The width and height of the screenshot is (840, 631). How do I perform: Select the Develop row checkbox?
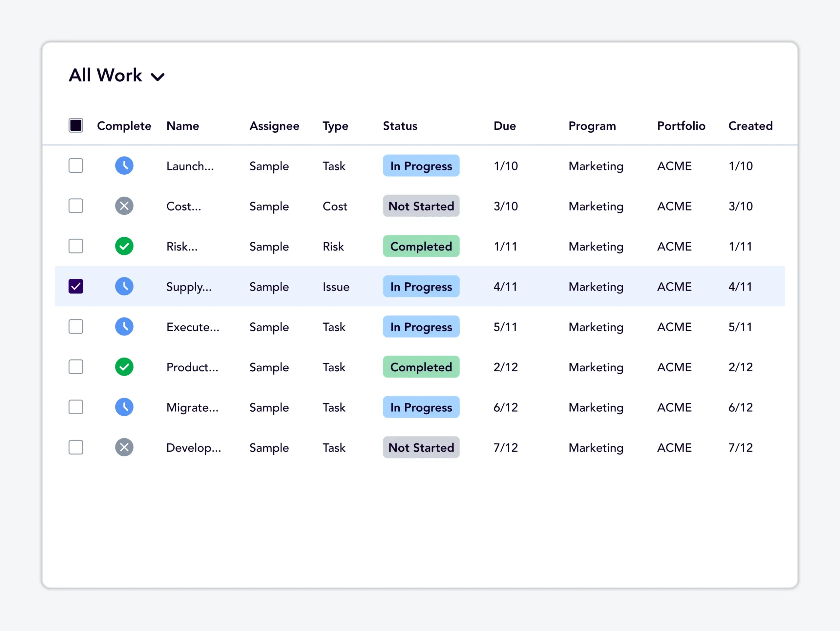[x=76, y=447]
